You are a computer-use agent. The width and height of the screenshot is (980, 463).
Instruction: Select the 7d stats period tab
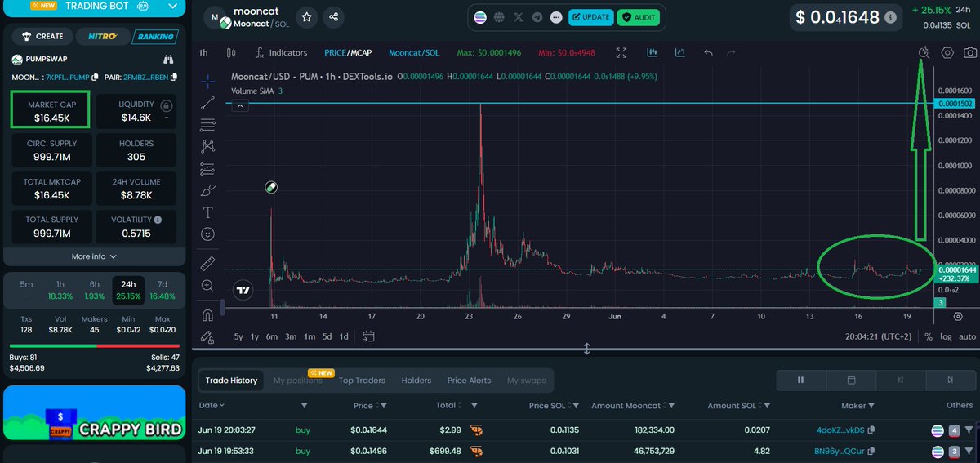tap(163, 290)
